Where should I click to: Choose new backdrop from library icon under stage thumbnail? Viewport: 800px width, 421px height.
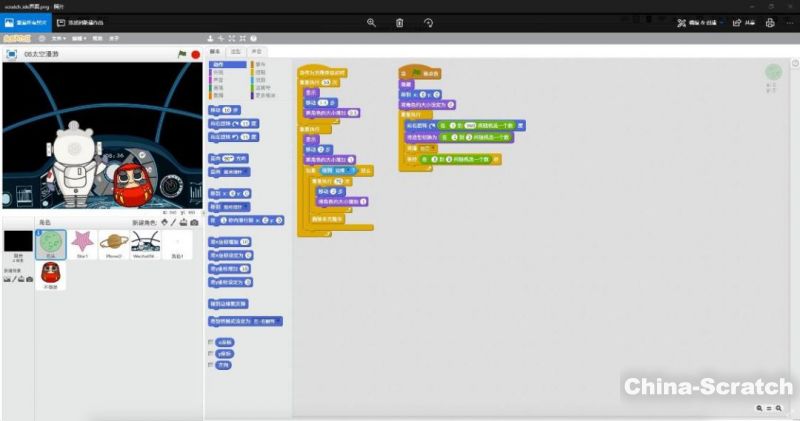point(7,279)
